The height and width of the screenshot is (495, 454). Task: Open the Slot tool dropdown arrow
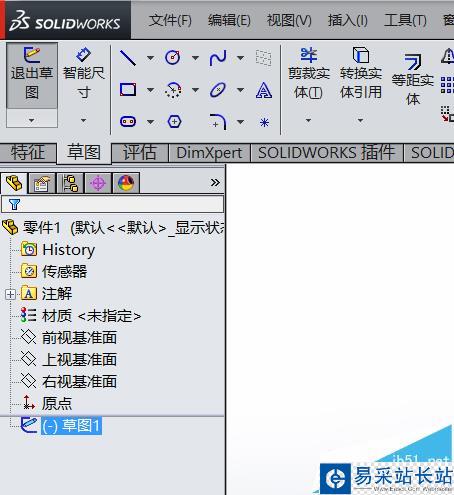click(x=151, y=122)
